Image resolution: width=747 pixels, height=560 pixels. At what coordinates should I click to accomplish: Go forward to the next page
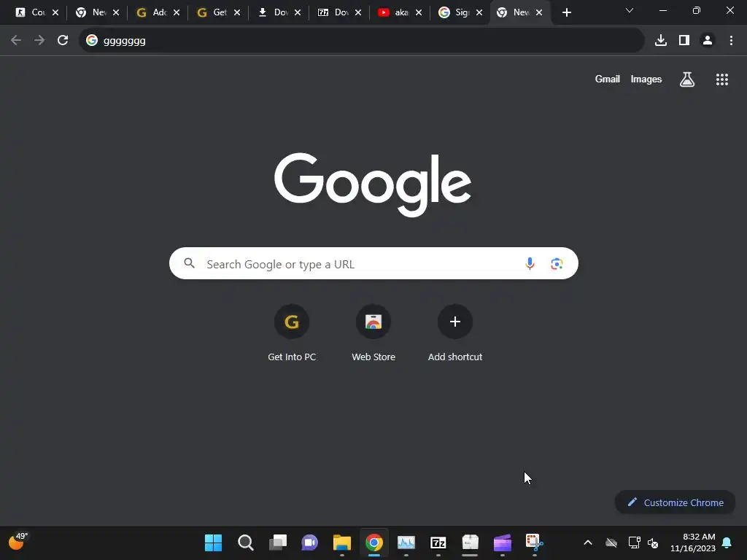pyautogui.click(x=39, y=41)
